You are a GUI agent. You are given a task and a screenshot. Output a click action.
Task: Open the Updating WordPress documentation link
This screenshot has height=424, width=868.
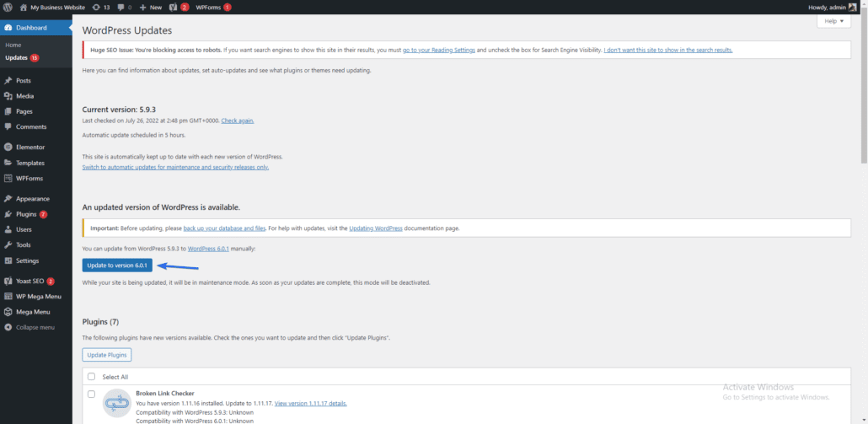click(376, 228)
